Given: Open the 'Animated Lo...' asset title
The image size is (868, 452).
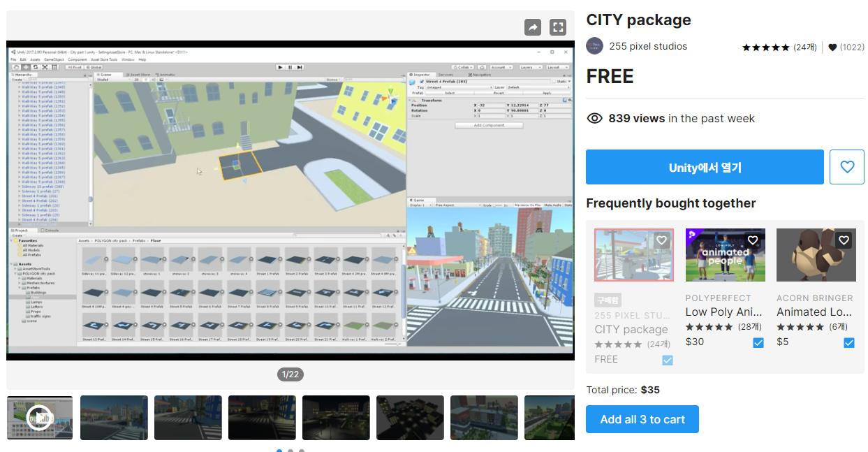Looking at the screenshot, I should tap(814, 312).
